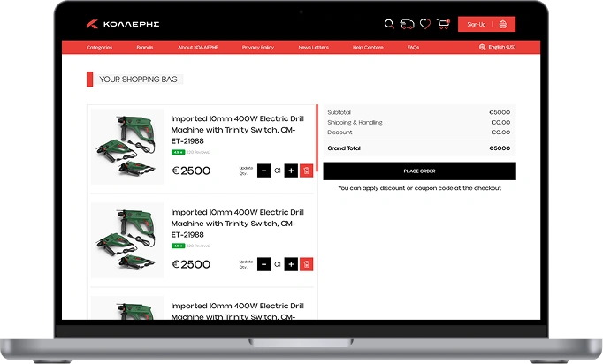Click the Sign-Up button
Image resolution: width=603 pixels, height=364 pixels.
coord(476,24)
